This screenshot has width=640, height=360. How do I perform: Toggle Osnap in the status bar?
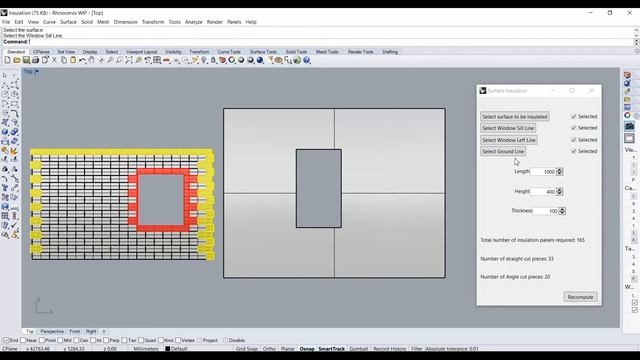[307, 349]
